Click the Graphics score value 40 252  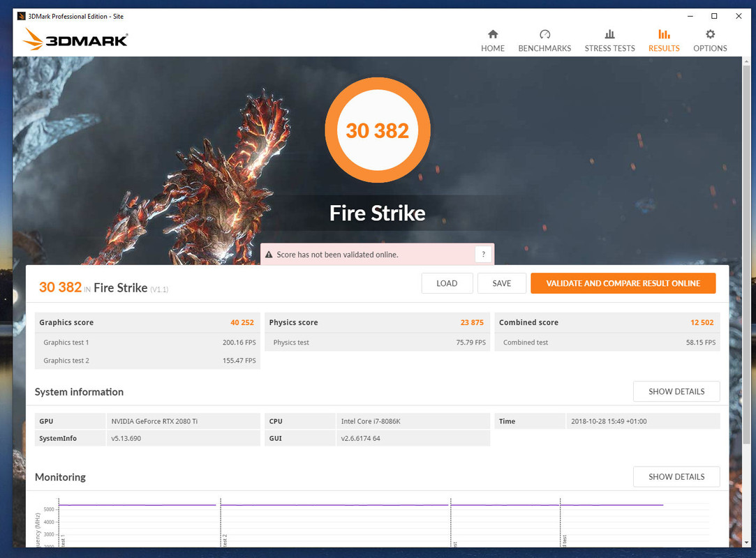pyautogui.click(x=242, y=322)
